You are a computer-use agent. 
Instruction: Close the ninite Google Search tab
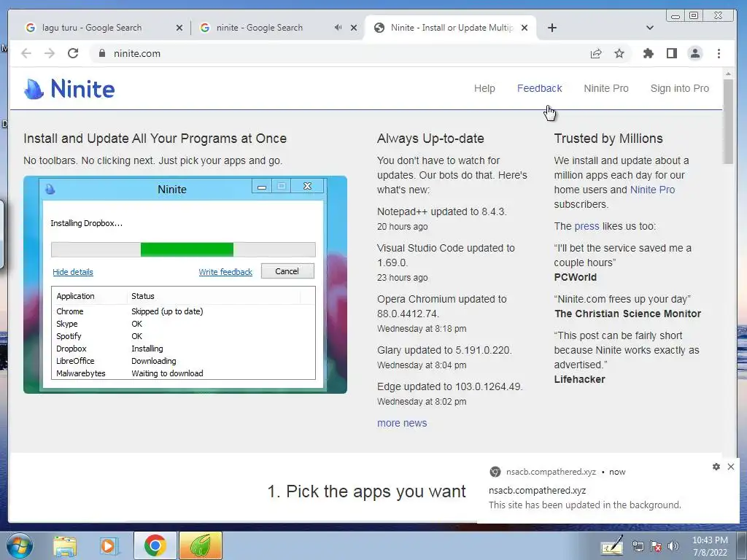[x=354, y=28]
